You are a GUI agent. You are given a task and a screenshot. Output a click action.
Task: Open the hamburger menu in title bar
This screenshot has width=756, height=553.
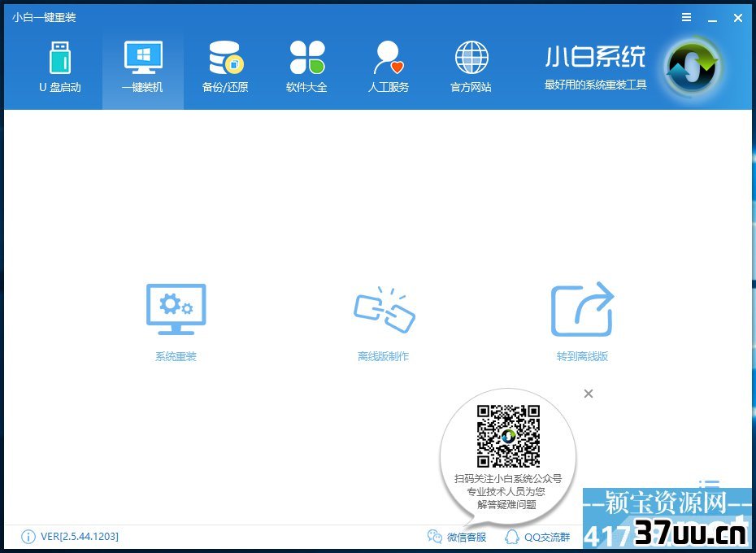[687, 17]
